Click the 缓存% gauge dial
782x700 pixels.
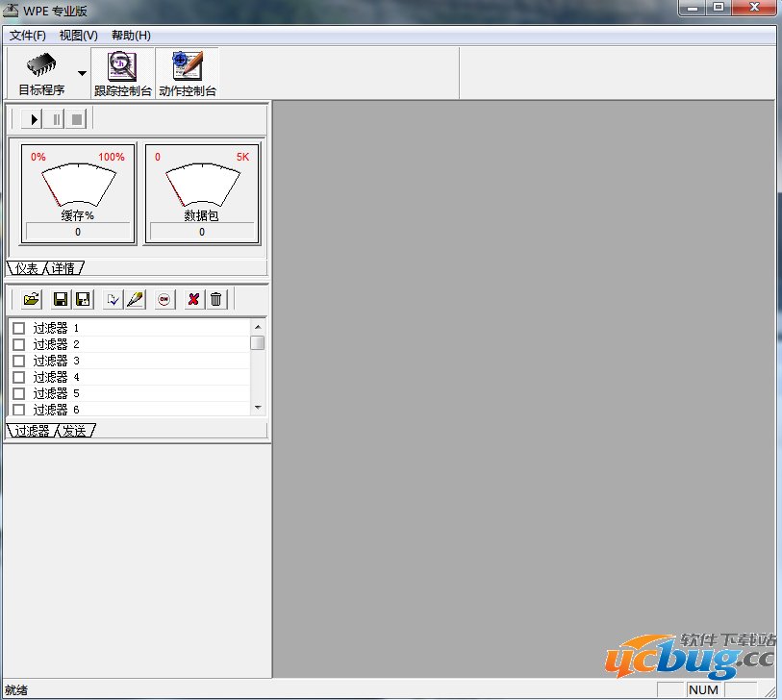78,184
